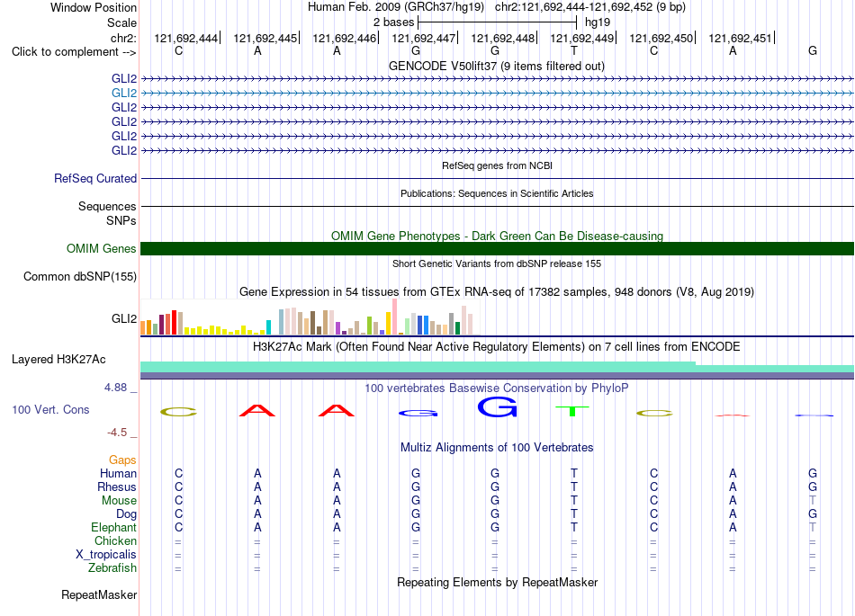Select the Chicken species label
The width and height of the screenshot is (855, 616).
coord(115,540)
